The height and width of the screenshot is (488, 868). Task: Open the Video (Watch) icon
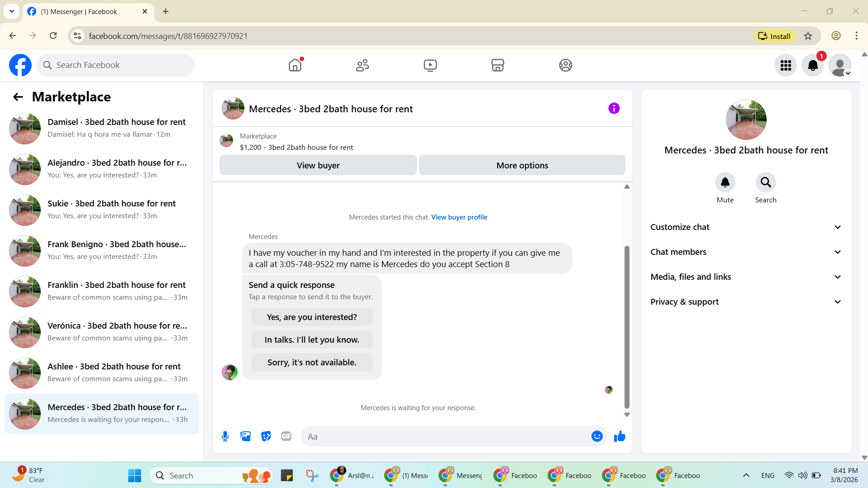pyautogui.click(x=430, y=65)
